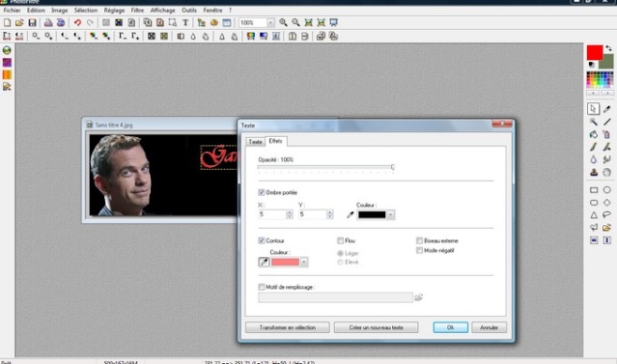Viewport: 617px width, 364px height.
Task: Enable the Mode négatif checkbox
Action: pos(419,250)
